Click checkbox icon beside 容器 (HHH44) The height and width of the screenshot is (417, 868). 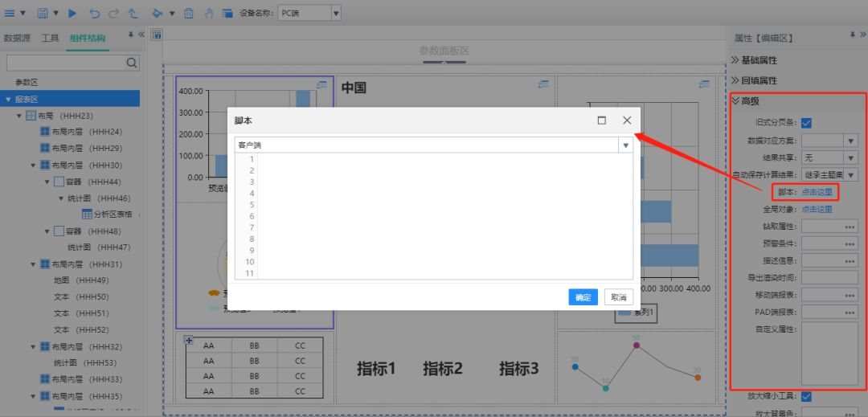(x=58, y=182)
